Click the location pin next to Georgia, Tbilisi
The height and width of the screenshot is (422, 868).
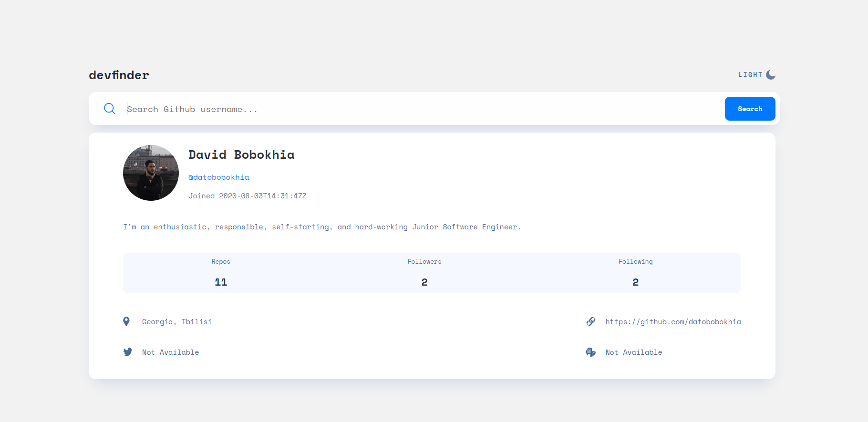[126, 321]
